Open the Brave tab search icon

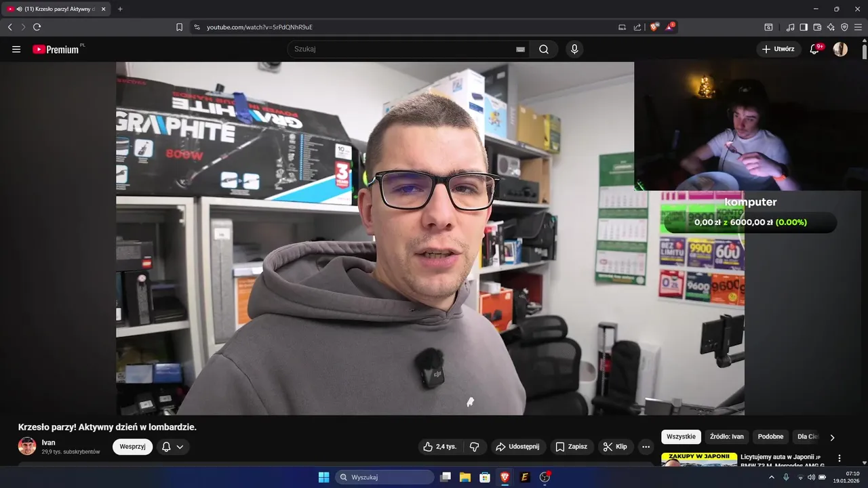[x=768, y=27]
